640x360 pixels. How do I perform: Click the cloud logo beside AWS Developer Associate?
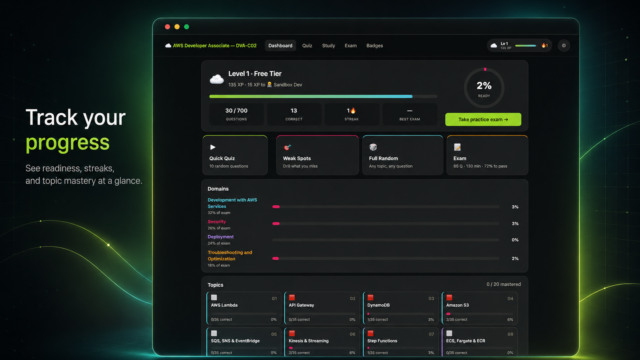(x=168, y=45)
